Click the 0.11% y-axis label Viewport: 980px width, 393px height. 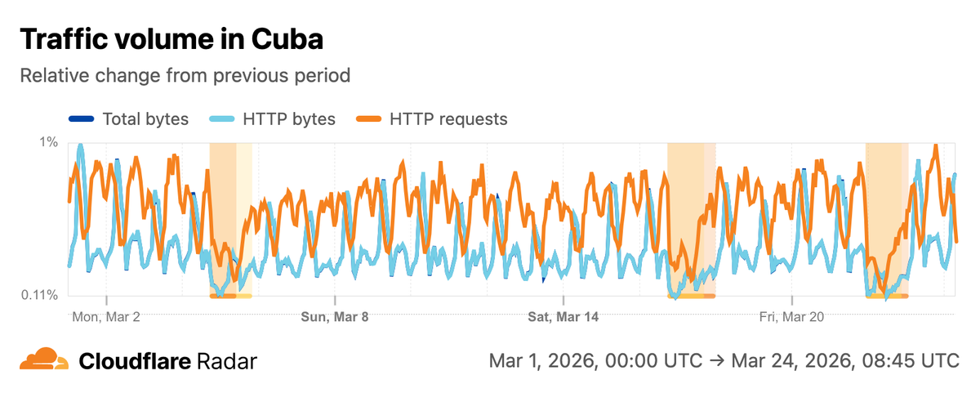pyautogui.click(x=41, y=295)
